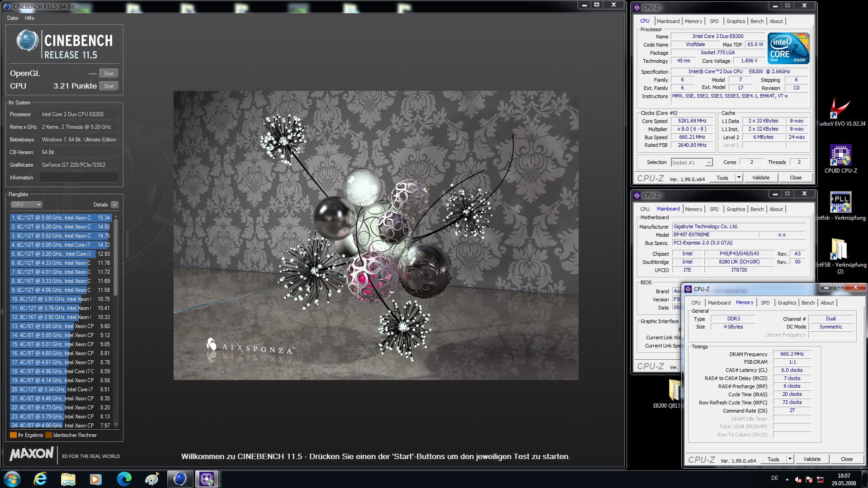
Task: Click action center flag tray icon
Action: (x=809, y=479)
